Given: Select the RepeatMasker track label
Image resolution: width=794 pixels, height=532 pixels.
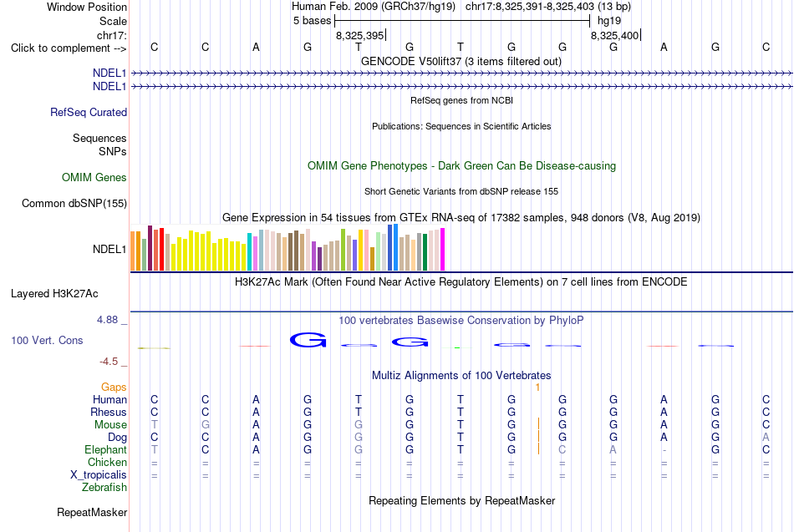Looking at the screenshot, I should pos(92,512).
